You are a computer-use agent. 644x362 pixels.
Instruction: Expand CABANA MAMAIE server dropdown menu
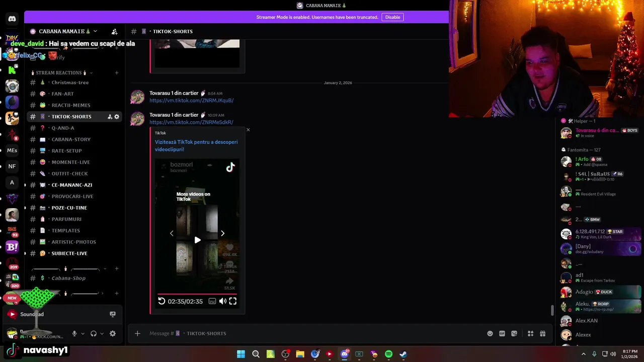pos(95,31)
